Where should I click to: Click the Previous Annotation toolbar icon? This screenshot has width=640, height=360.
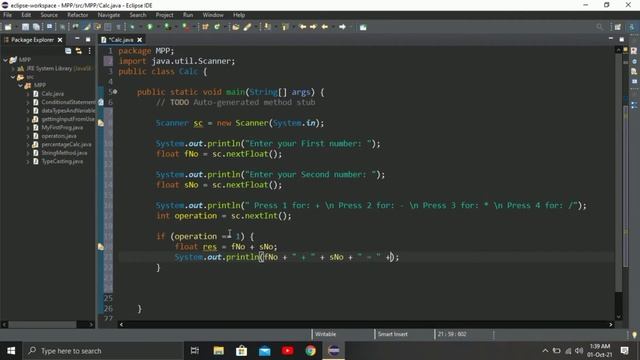(285, 27)
